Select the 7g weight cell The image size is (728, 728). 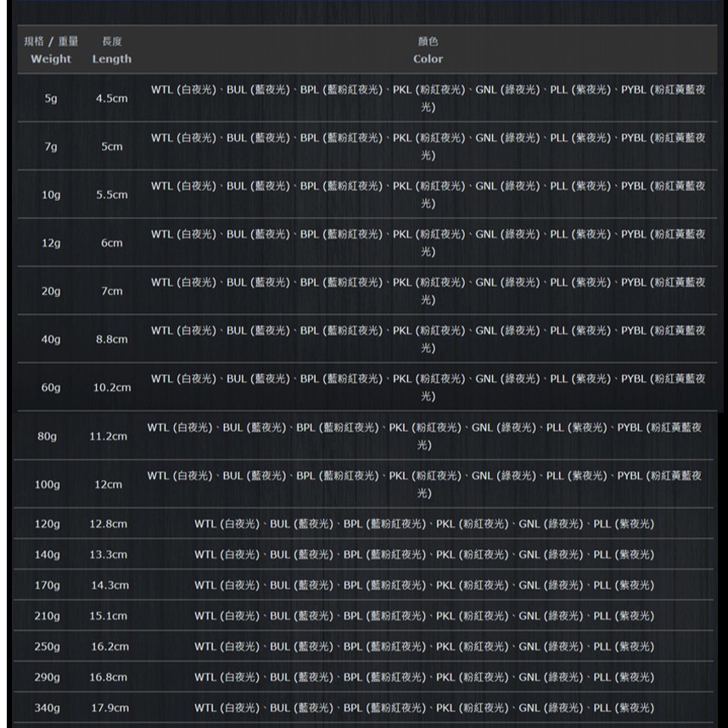click(x=51, y=147)
